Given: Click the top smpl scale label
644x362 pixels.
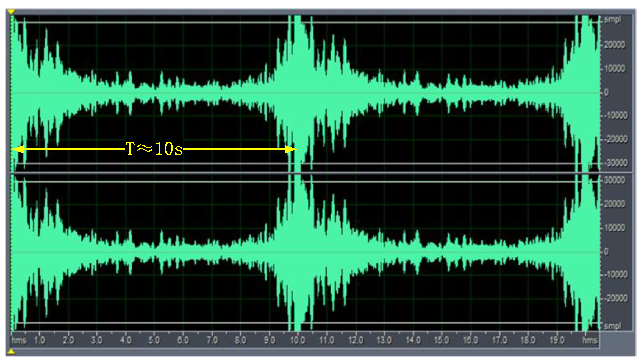Looking at the screenshot, I should coord(612,19).
